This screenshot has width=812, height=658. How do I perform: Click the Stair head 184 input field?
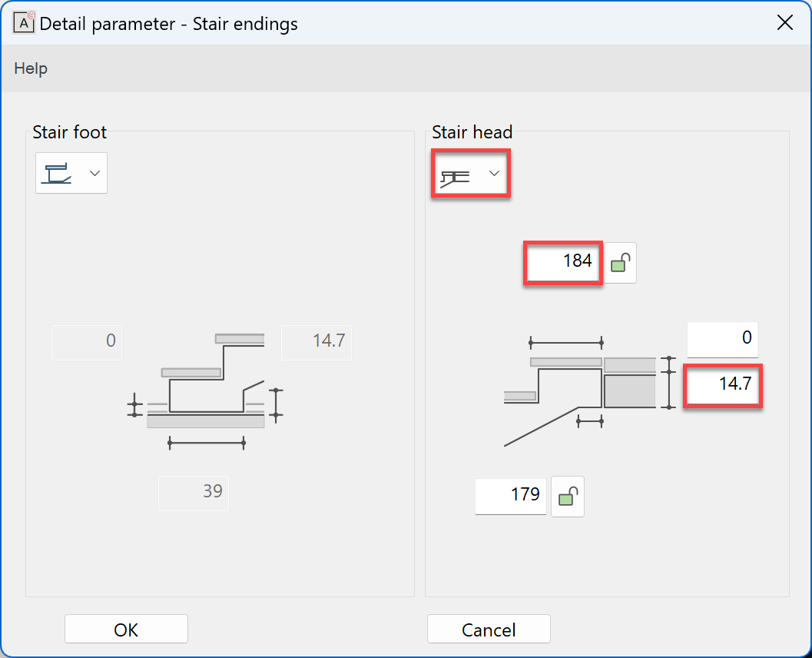(563, 262)
